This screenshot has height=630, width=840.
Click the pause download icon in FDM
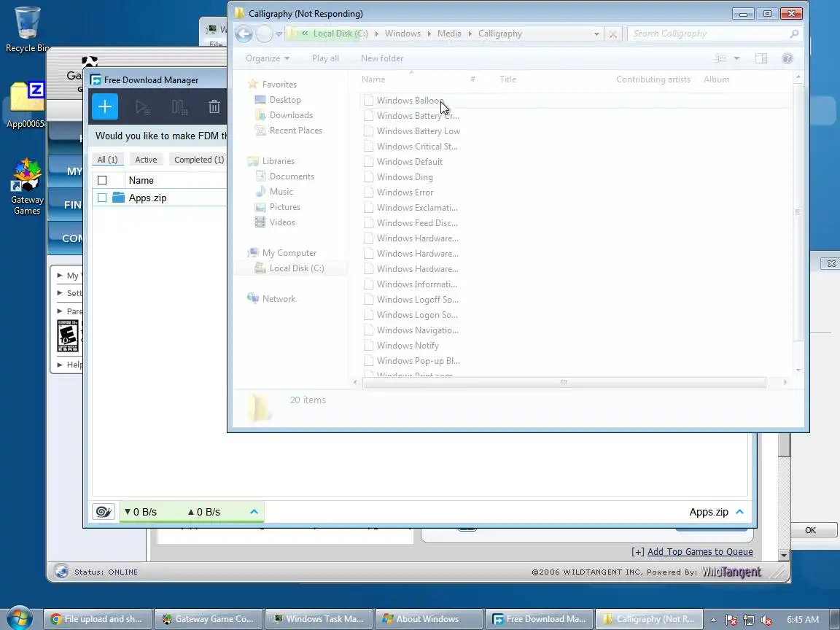179,107
